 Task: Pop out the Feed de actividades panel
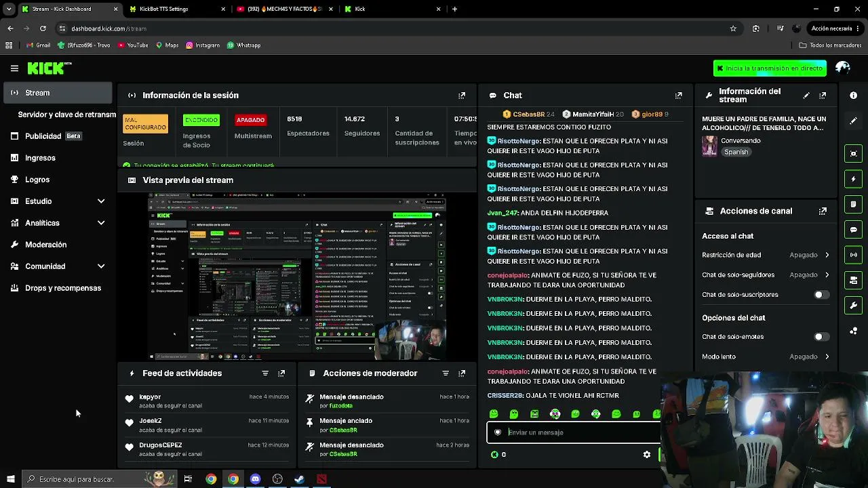[x=281, y=373]
